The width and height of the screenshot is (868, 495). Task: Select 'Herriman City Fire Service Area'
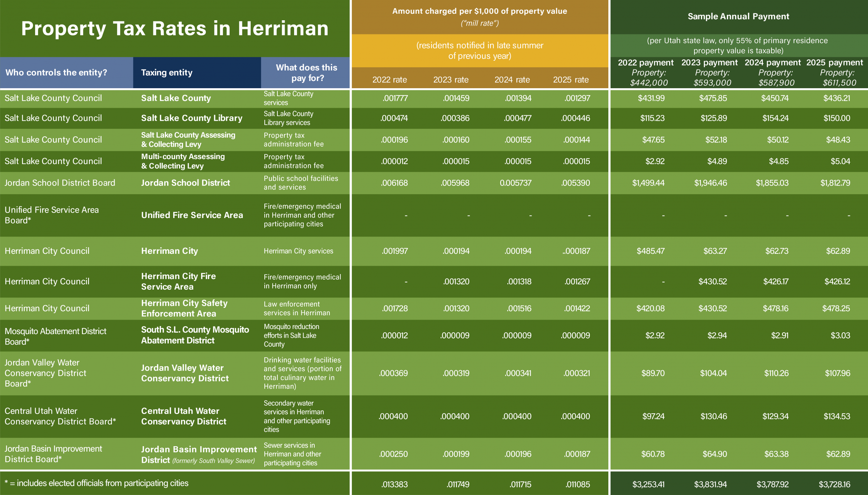[x=178, y=281]
